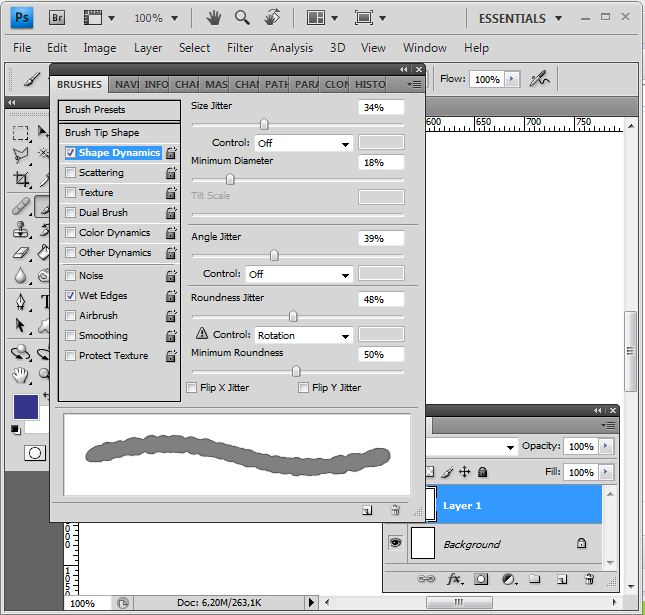Open Roundness Jitter Control dropdown set to Rotation
The height and width of the screenshot is (615, 645).
coord(304,335)
